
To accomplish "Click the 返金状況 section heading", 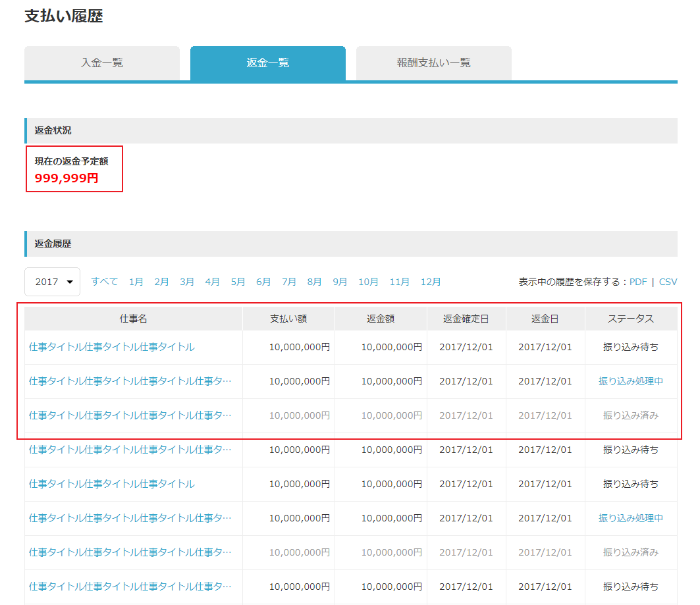I will [53, 130].
